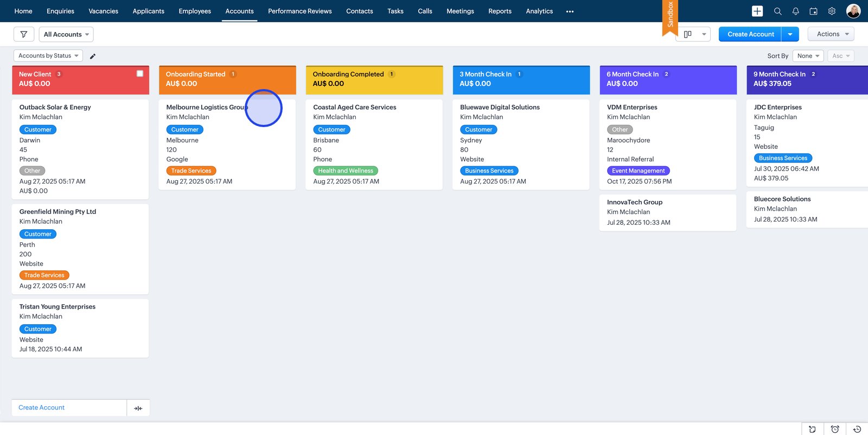Viewport: 868px width, 435px height.
Task: Click the collapse column icon beside Create Account
Action: 138,408
